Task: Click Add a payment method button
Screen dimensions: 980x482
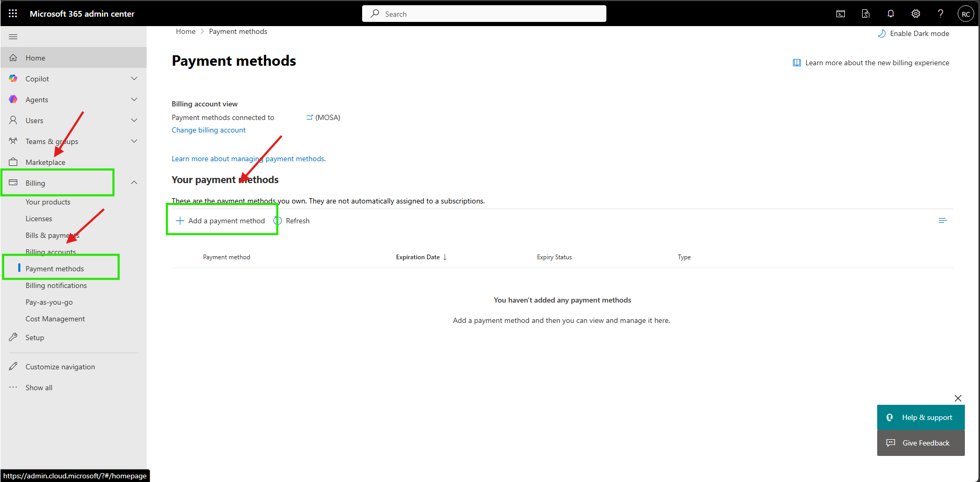Action: [x=221, y=221]
